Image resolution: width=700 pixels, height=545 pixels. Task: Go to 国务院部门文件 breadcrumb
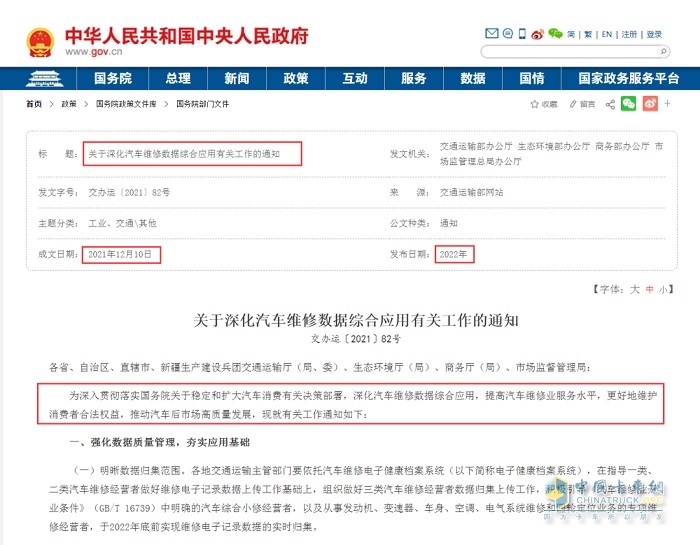202,104
